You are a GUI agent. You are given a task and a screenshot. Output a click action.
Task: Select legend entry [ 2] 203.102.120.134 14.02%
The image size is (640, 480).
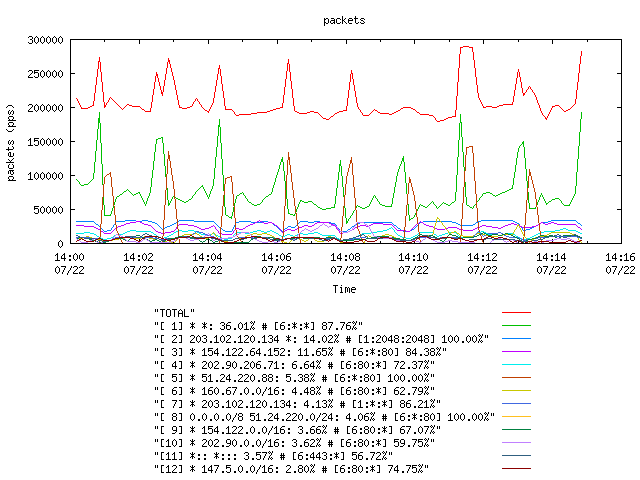321,339
